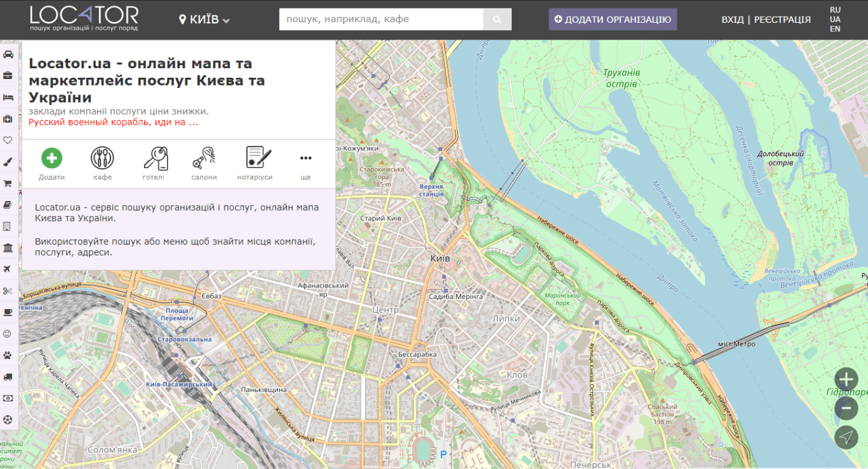This screenshot has width=868, height=469.
Task: Zoom in the map with plus button
Action: click(846, 379)
